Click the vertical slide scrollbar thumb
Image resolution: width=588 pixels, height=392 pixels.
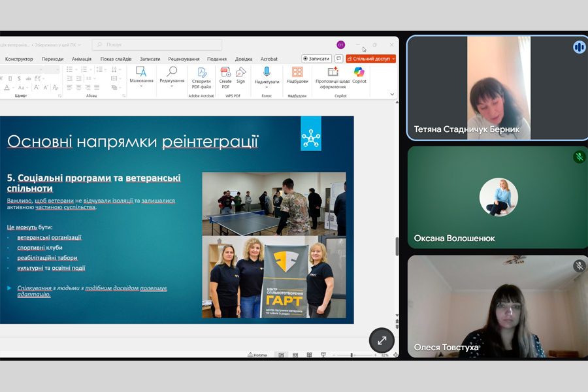[x=397, y=246]
